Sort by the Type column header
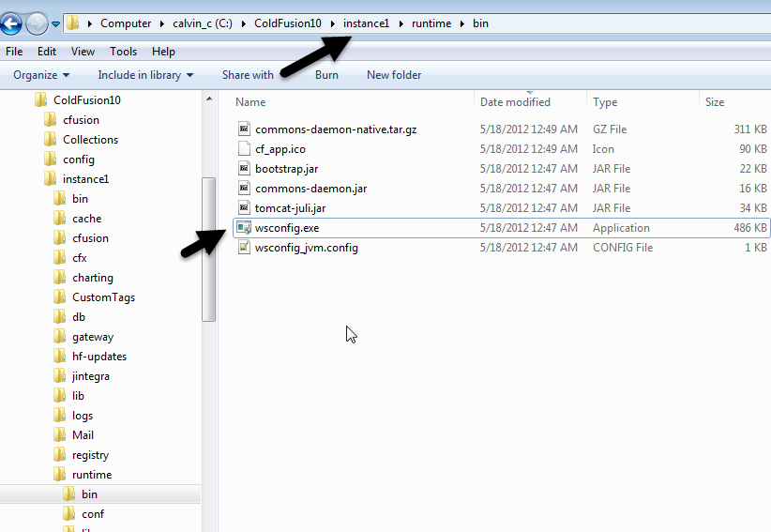The width and height of the screenshot is (771, 532). 605,102
